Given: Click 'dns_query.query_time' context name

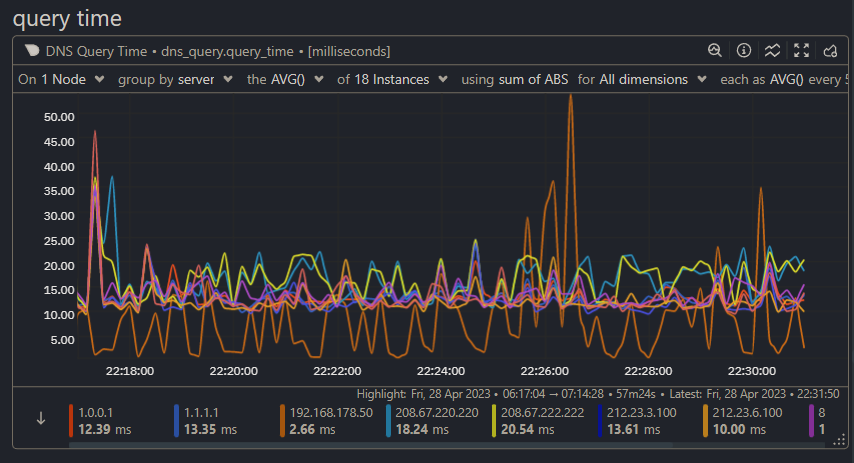Looking at the screenshot, I should [227, 51].
